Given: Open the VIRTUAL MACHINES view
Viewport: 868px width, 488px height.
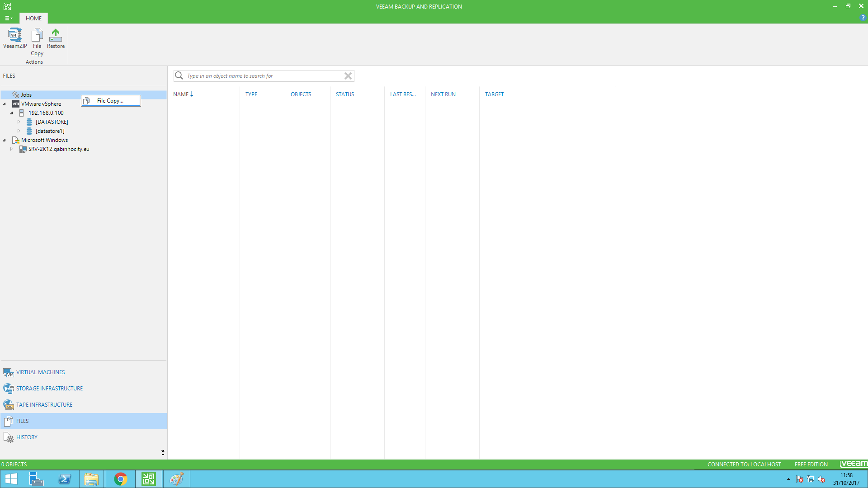Looking at the screenshot, I should 84,372.
